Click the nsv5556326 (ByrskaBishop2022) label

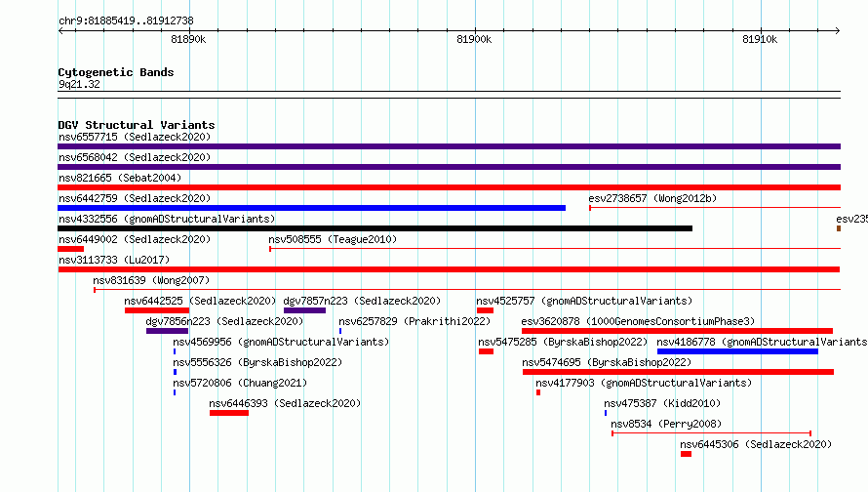click(x=257, y=362)
